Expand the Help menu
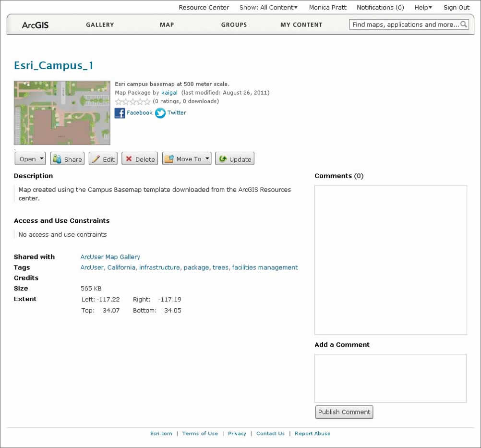The height and width of the screenshot is (448, 481). [423, 7]
